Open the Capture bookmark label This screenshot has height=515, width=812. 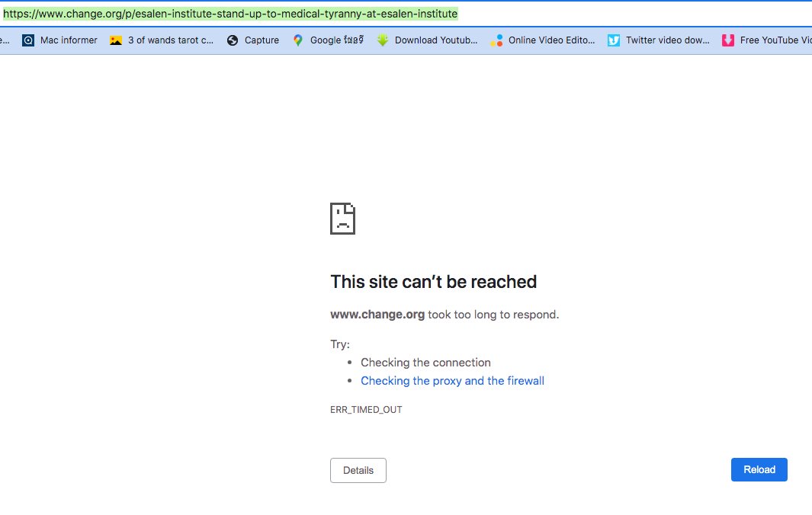(x=262, y=40)
